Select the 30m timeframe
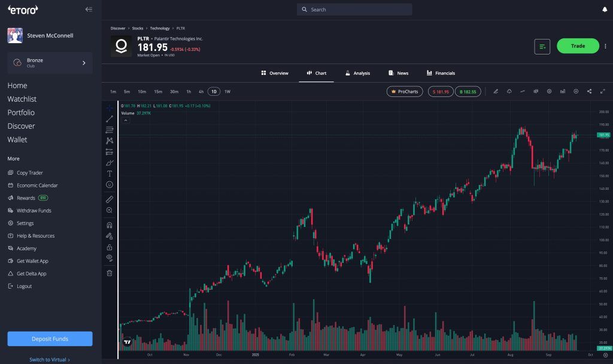The image size is (613, 364). click(x=174, y=92)
